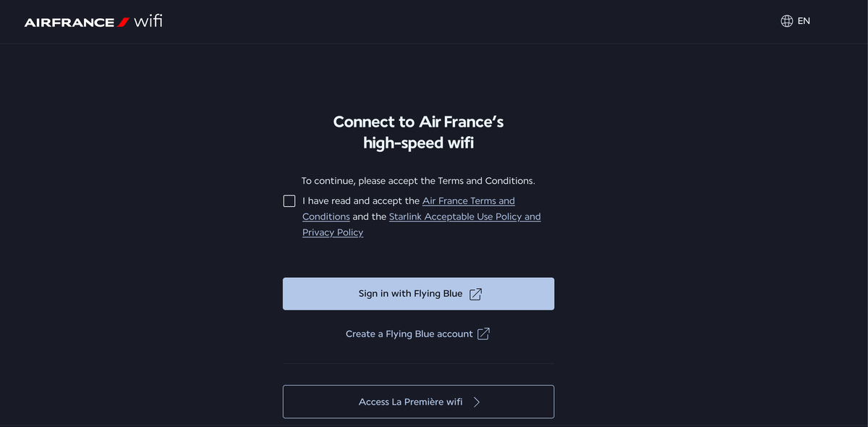Screen dimensions: 868x427
Task: Open Starlink Acceptable Use Policy link
Action: click(464, 216)
